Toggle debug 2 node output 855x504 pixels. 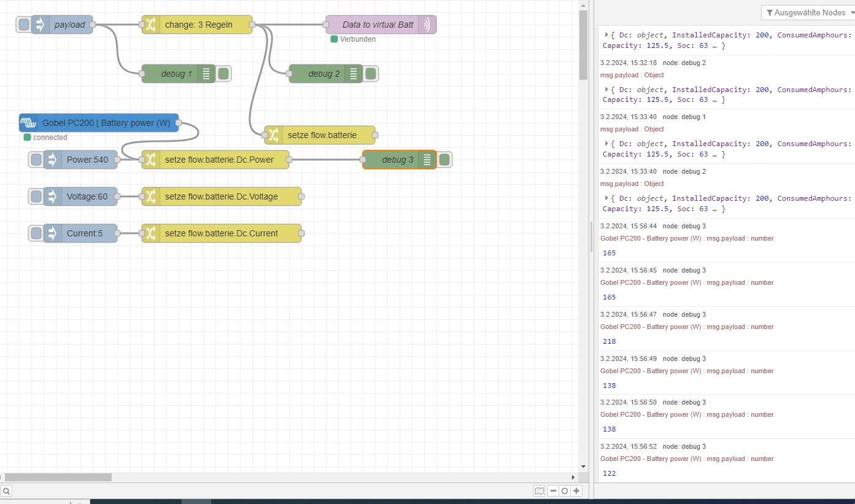(x=371, y=74)
